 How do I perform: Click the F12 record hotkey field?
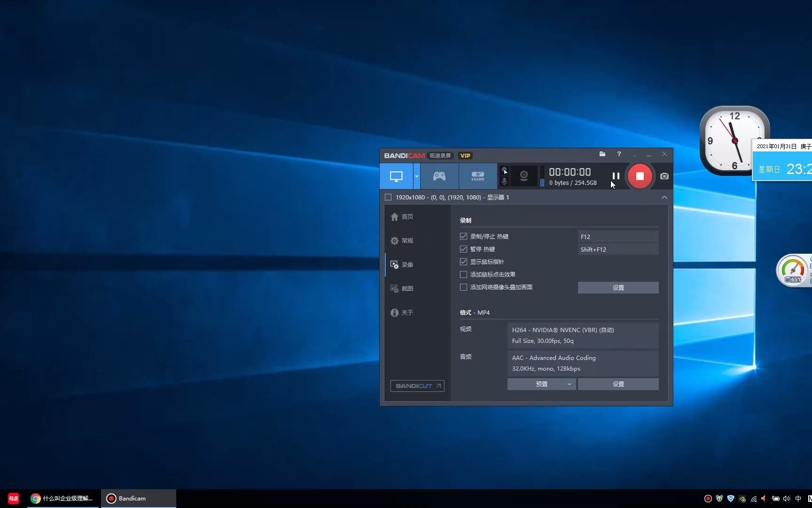[618, 237]
